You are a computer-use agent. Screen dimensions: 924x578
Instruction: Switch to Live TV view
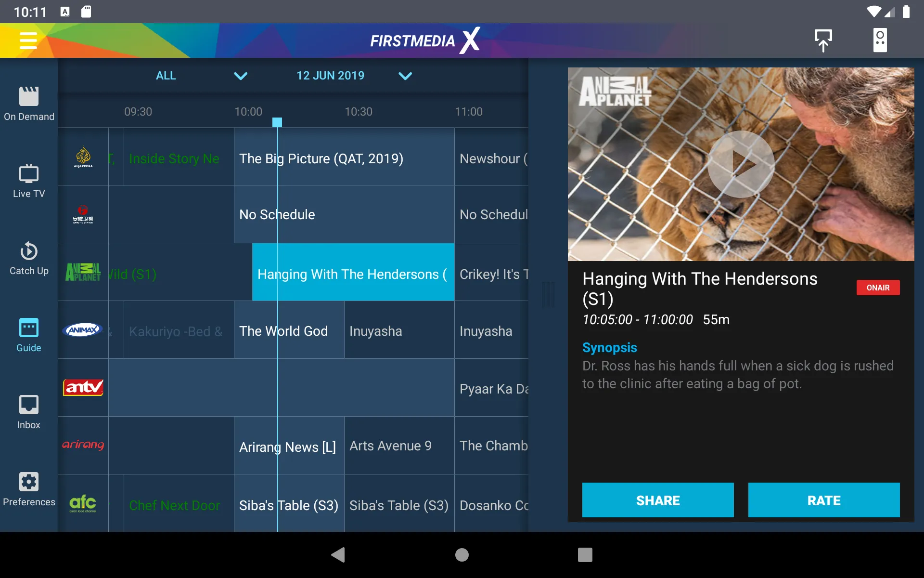click(x=28, y=181)
